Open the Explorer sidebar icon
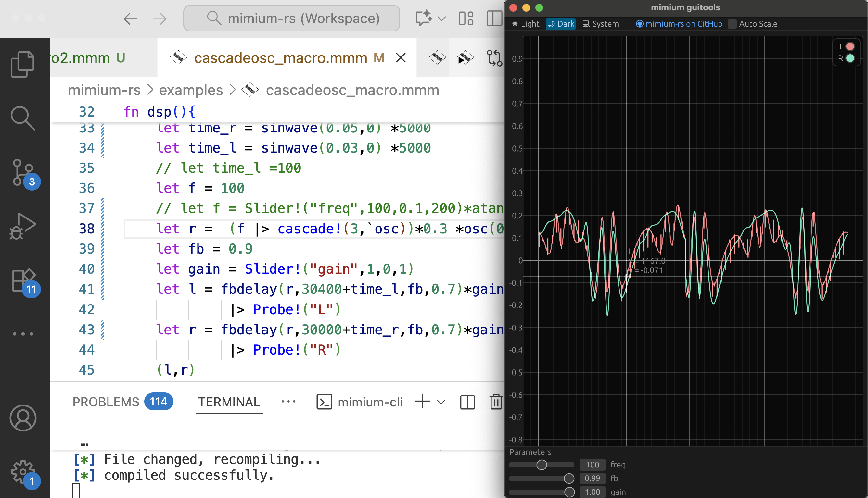 pyautogui.click(x=23, y=64)
